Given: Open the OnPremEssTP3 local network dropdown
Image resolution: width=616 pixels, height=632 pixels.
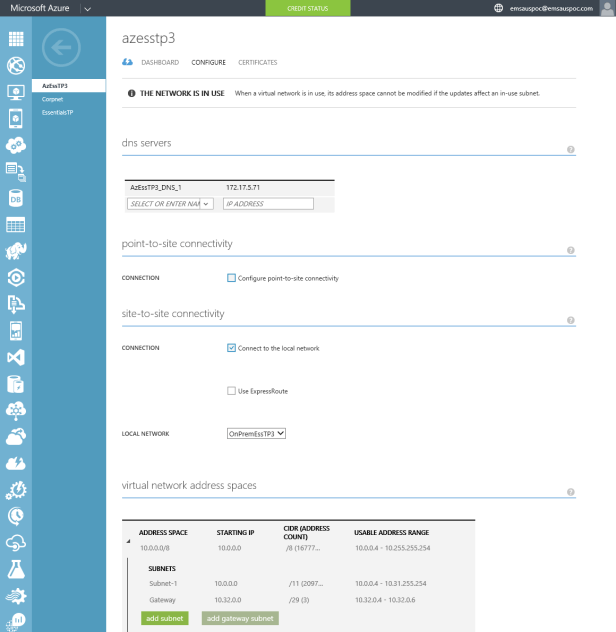Looking at the screenshot, I should [257, 434].
